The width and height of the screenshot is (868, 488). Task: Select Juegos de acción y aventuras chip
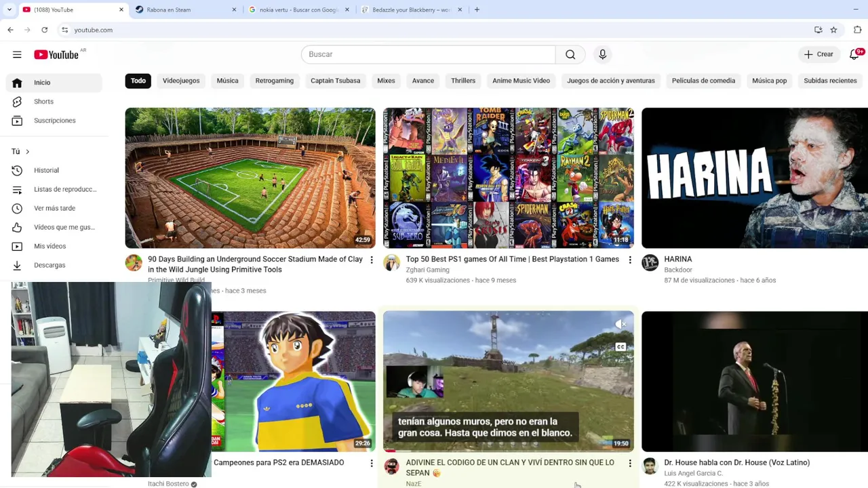pyautogui.click(x=611, y=81)
